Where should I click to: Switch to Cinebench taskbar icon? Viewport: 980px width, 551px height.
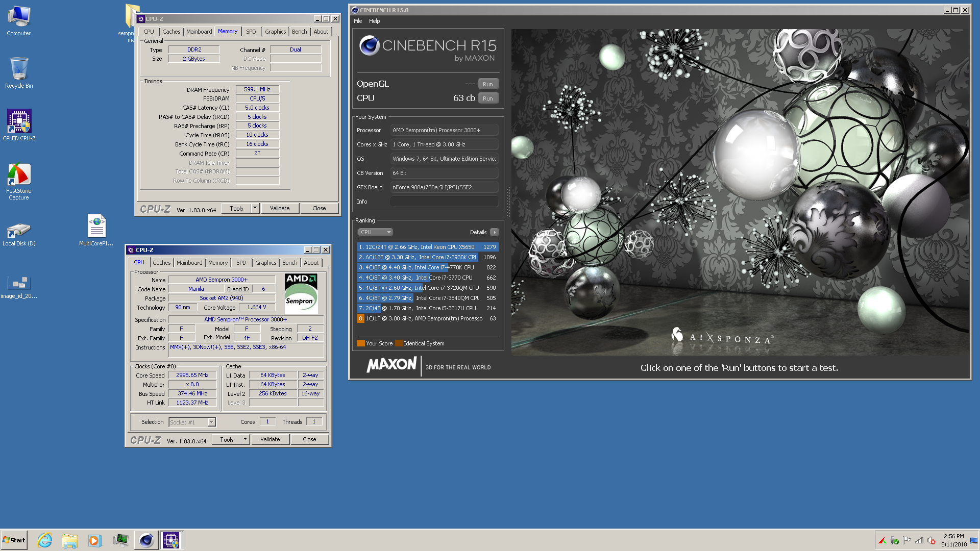pos(146,540)
